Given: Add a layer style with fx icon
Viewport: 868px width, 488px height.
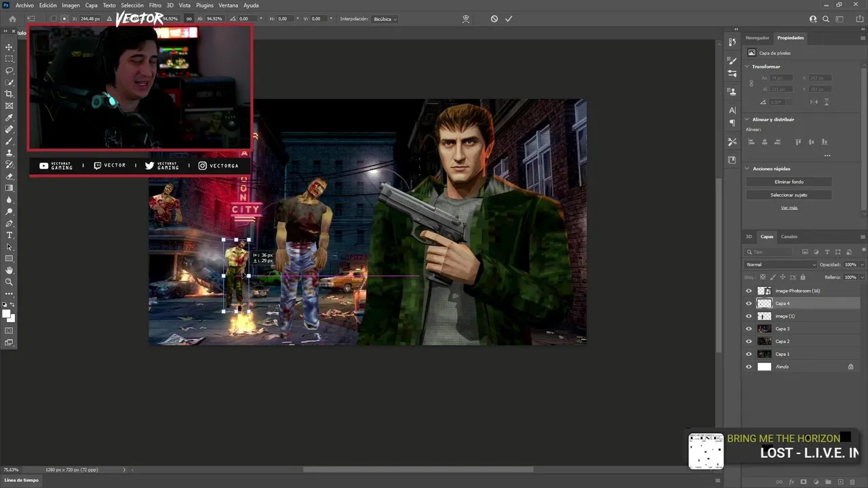Looking at the screenshot, I should point(791,482).
